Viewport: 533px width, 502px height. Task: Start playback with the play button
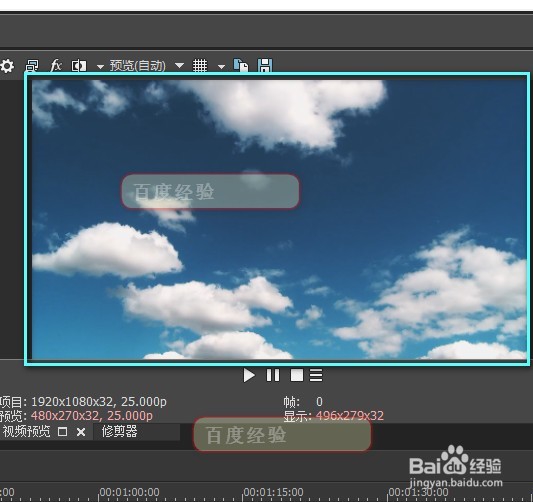pos(249,376)
